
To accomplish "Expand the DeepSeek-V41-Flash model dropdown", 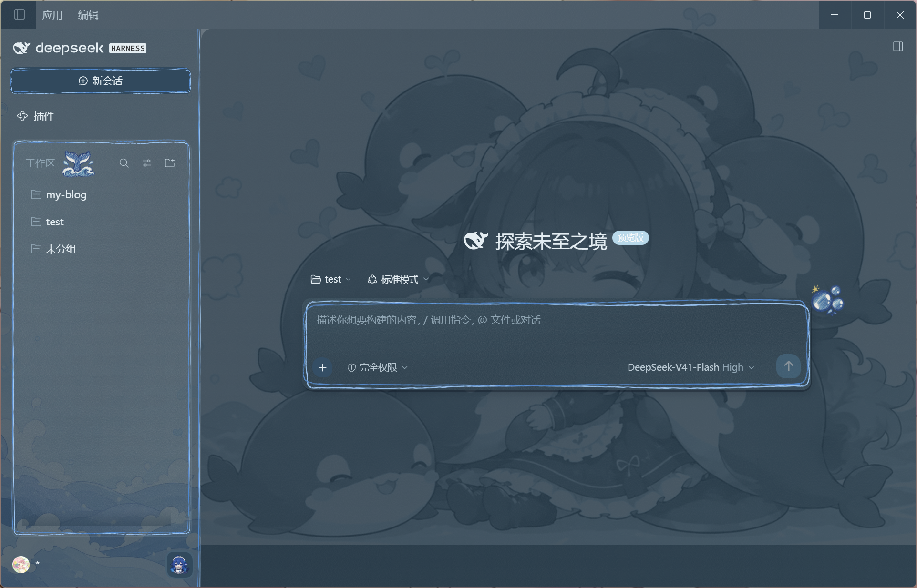I will pyautogui.click(x=690, y=367).
